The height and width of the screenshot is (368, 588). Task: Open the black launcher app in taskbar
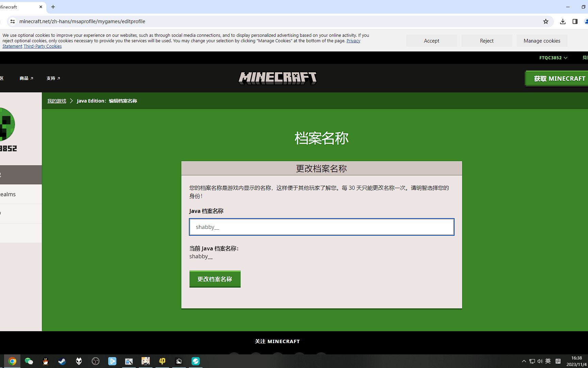[179, 361]
